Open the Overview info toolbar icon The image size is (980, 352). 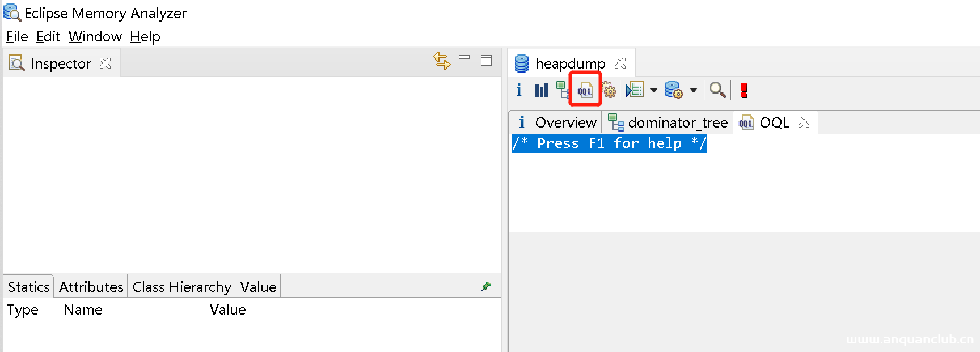(519, 90)
